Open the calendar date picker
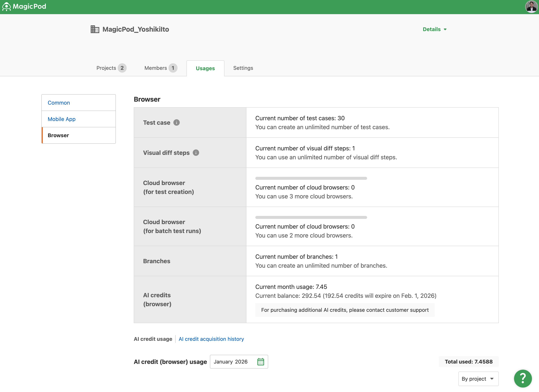This screenshot has height=392, width=539. point(261,362)
